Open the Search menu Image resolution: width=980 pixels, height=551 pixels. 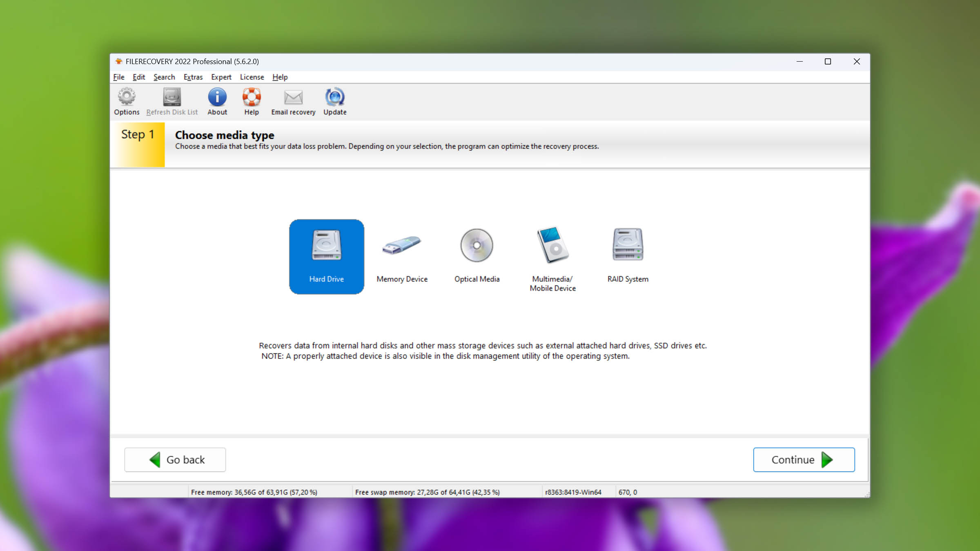[164, 77]
